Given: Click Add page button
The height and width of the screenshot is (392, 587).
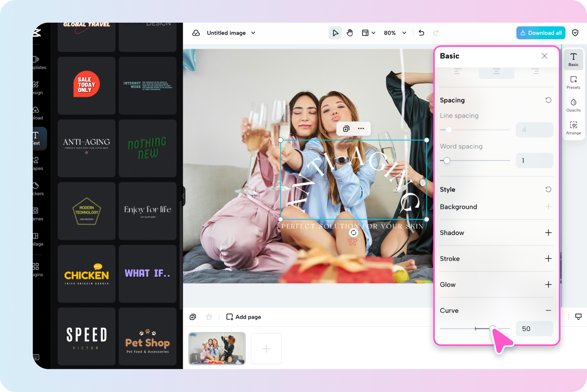Looking at the screenshot, I should click(x=244, y=317).
